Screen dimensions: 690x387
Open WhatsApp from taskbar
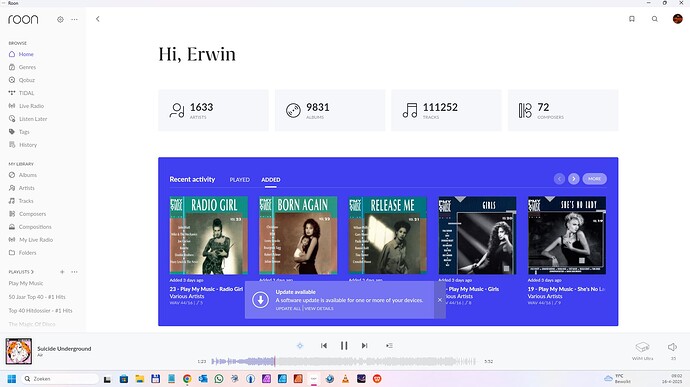(219, 379)
